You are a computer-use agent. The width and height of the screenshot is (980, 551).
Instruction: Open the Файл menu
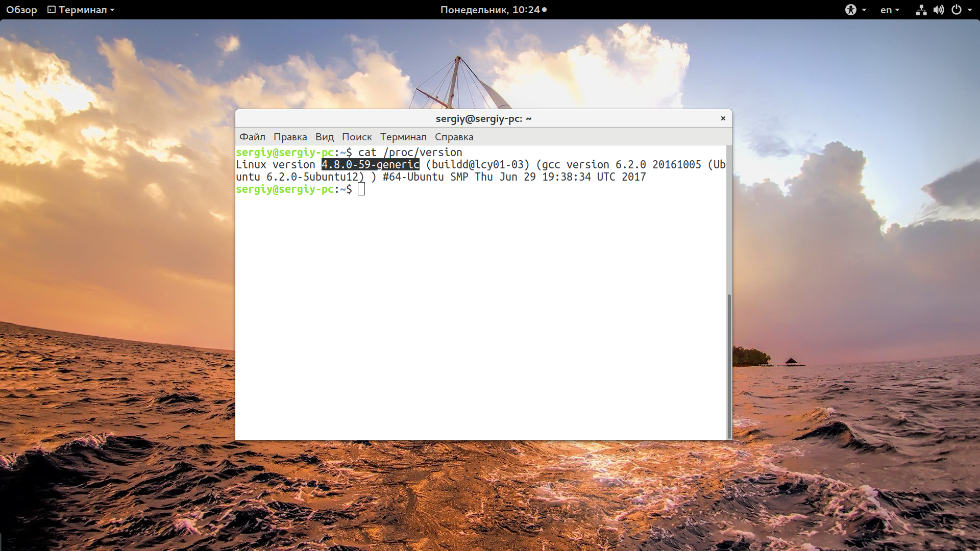252,137
